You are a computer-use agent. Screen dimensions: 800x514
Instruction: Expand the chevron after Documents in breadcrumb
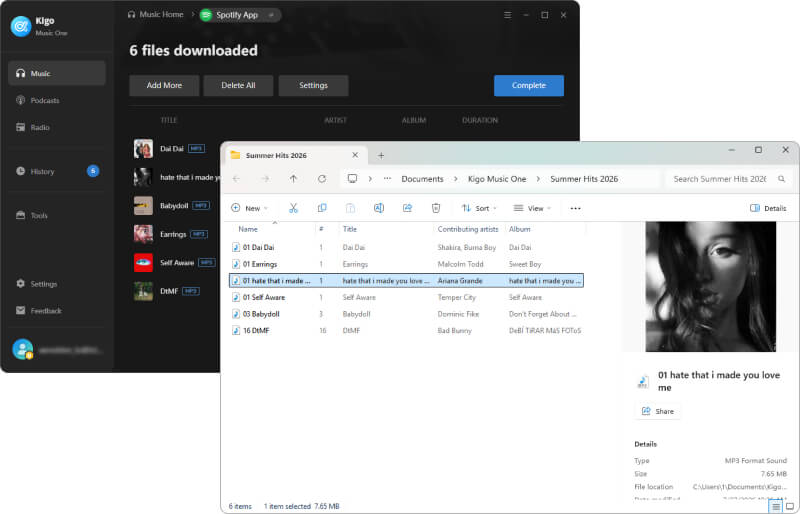[x=456, y=179]
